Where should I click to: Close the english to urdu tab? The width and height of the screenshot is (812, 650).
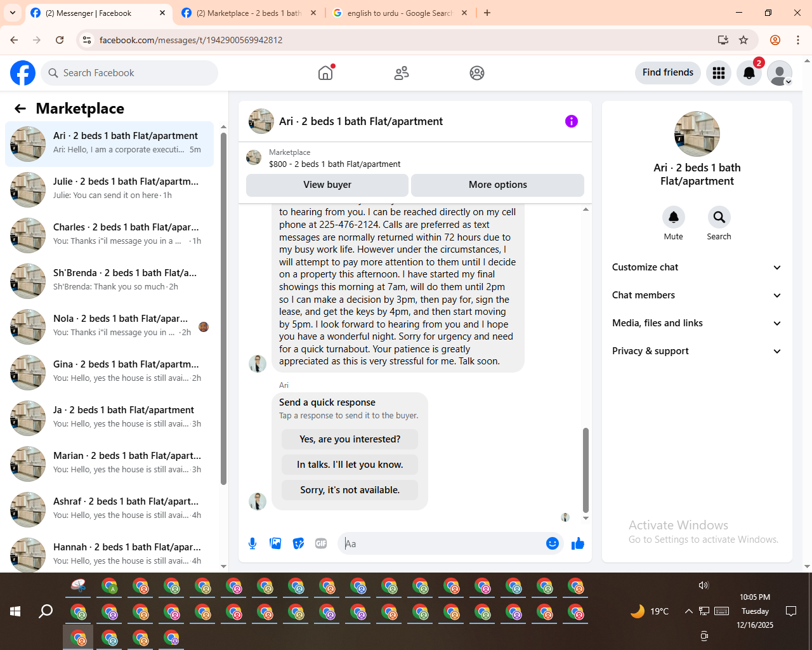point(464,13)
